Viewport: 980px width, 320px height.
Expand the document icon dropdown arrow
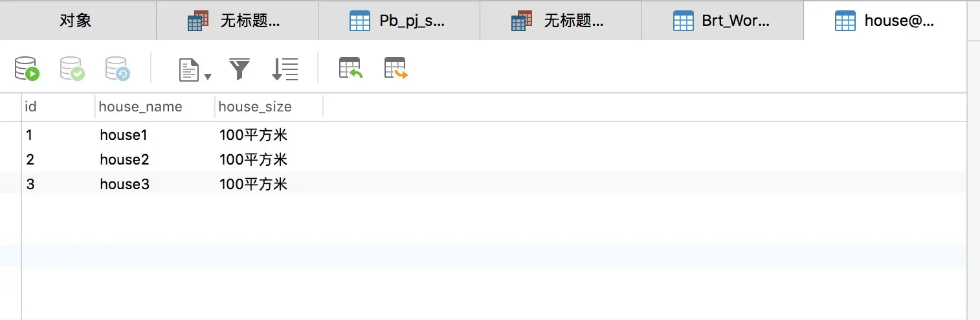click(x=208, y=76)
